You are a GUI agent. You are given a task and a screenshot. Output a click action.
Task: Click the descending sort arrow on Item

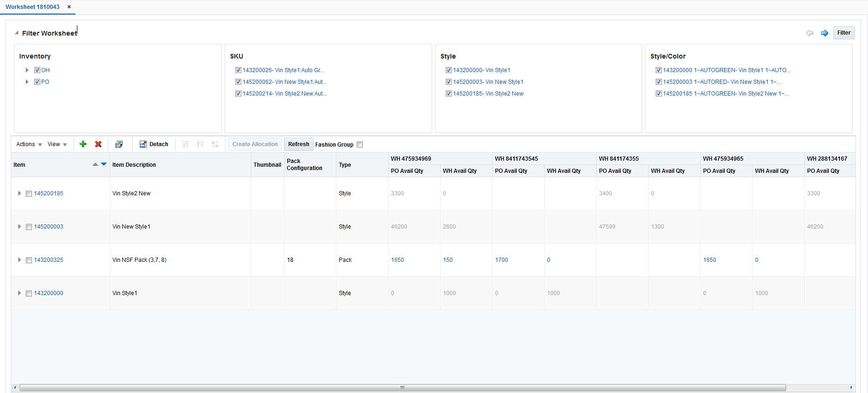[x=104, y=164]
